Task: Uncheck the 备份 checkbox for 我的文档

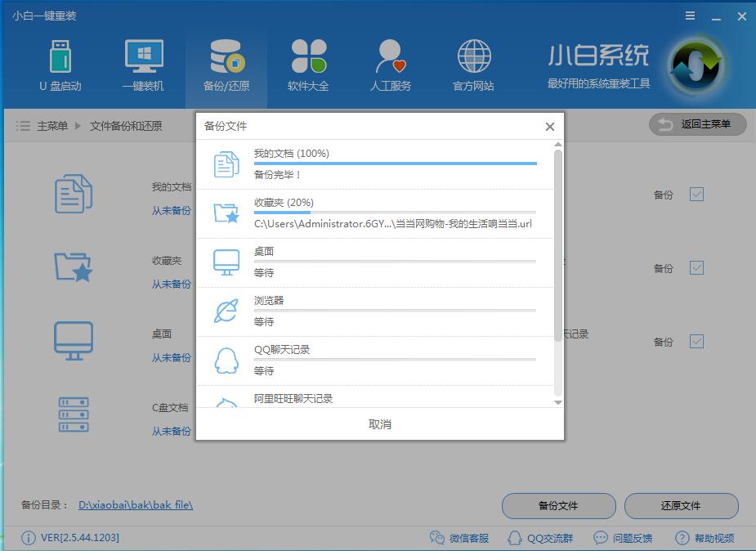Action: pyautogui.click(x=696, y=195)
